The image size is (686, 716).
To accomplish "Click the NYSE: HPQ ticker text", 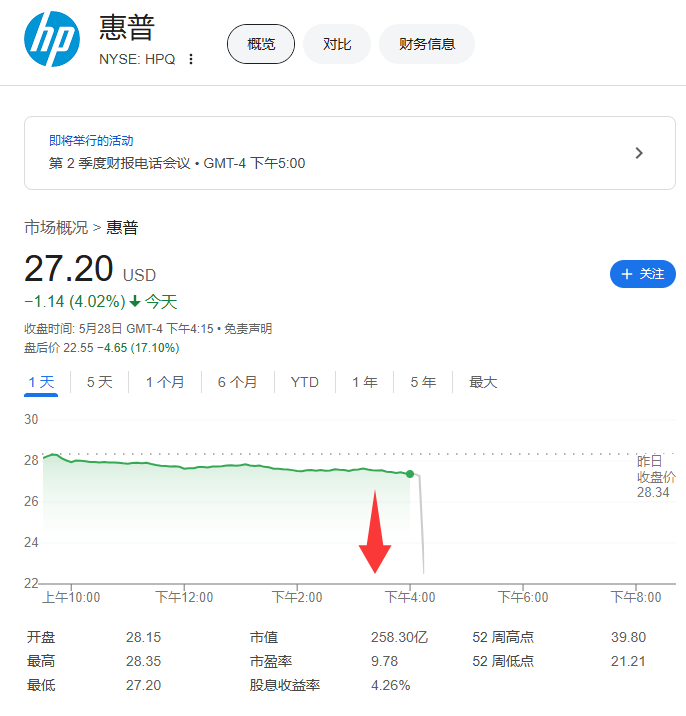I will coord(137,59).
